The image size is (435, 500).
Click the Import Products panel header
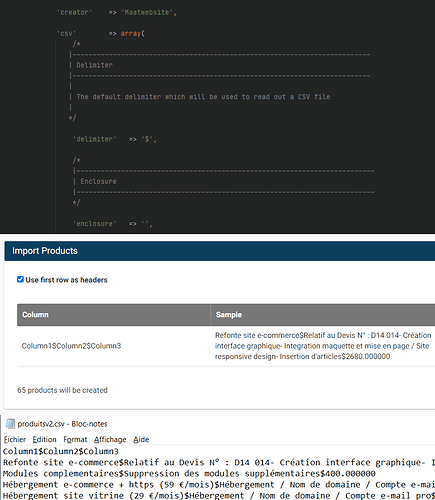coord(220,251)
